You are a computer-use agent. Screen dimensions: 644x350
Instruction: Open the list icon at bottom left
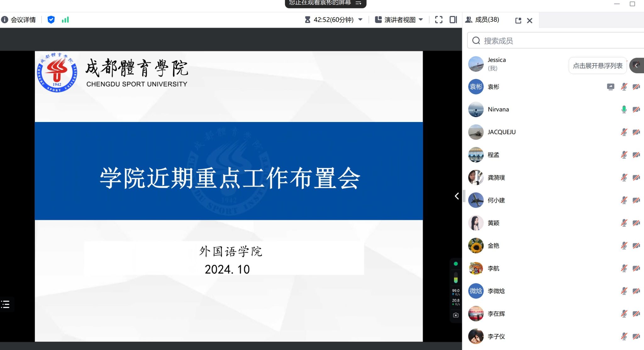[x=5, y=304]
